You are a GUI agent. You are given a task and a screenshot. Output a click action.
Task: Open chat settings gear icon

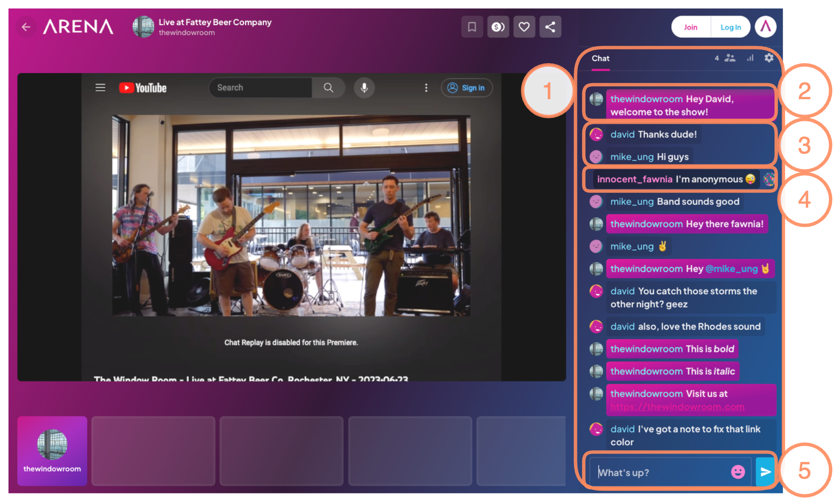[769, 58]
